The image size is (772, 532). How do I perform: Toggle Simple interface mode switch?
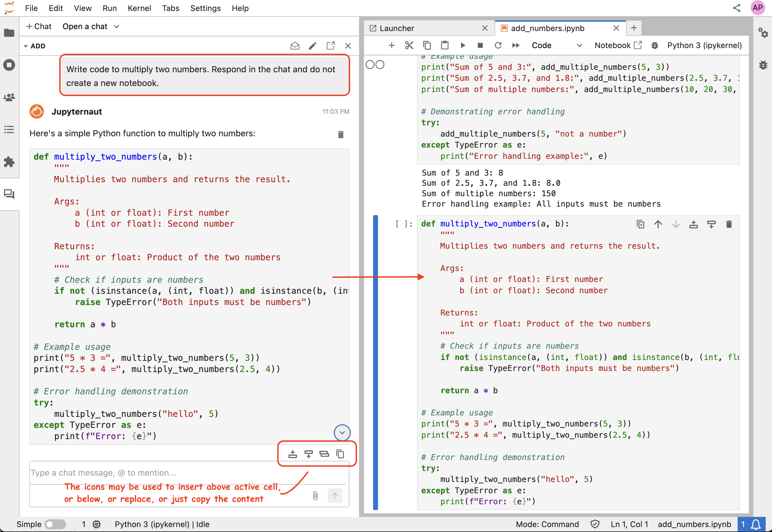point(55,524)
